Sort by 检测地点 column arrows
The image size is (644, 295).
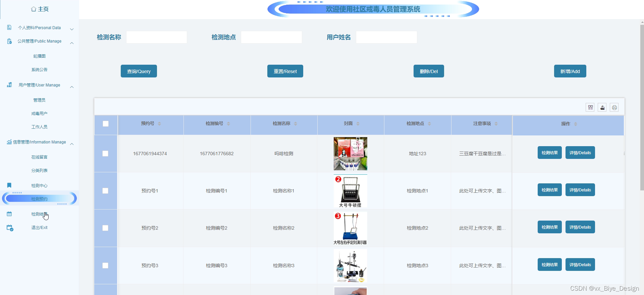429,124
